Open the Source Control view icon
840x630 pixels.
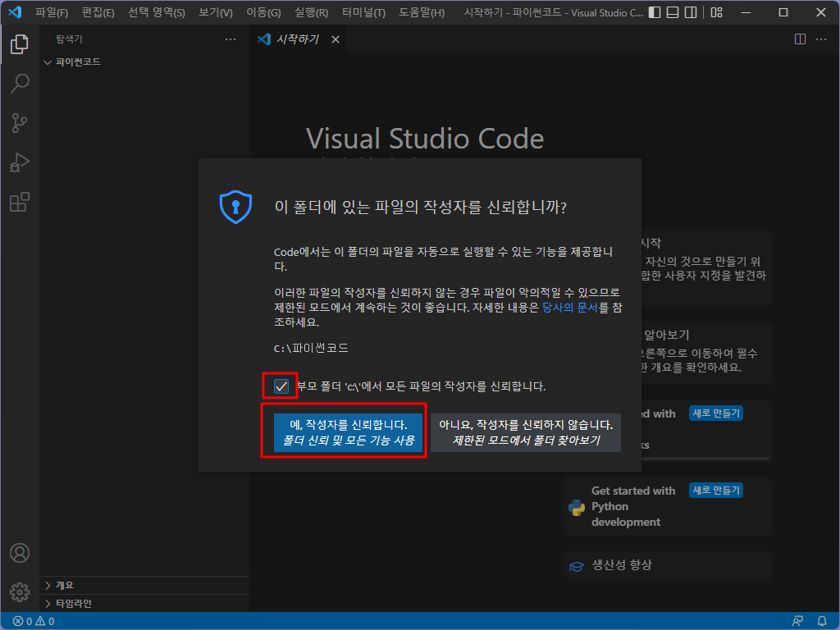click(20, 123)
